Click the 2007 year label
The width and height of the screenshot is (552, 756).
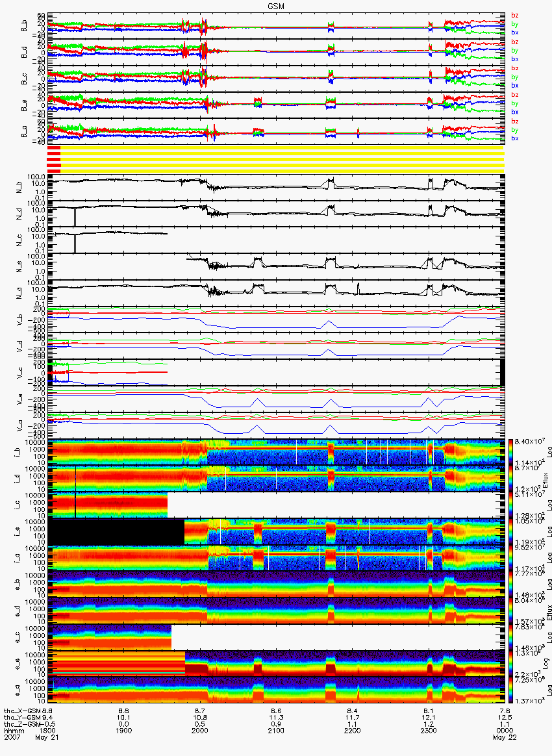pos(12,737)
